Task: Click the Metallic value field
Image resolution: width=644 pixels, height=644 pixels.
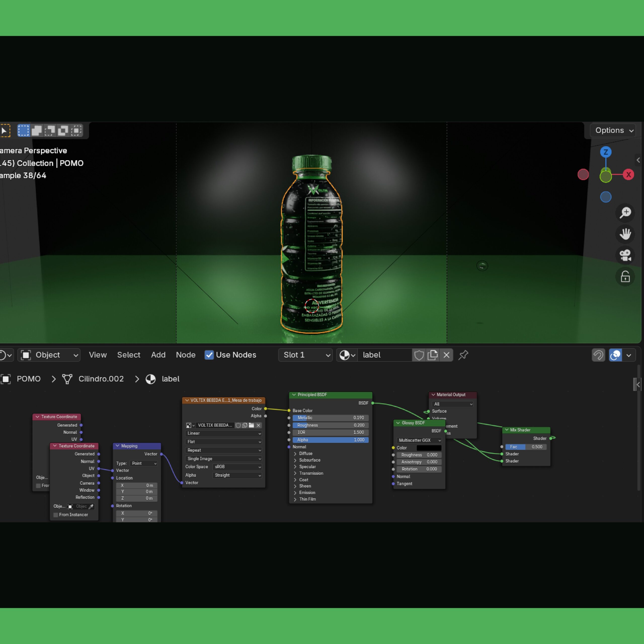Action: click(x=330, y=418)
